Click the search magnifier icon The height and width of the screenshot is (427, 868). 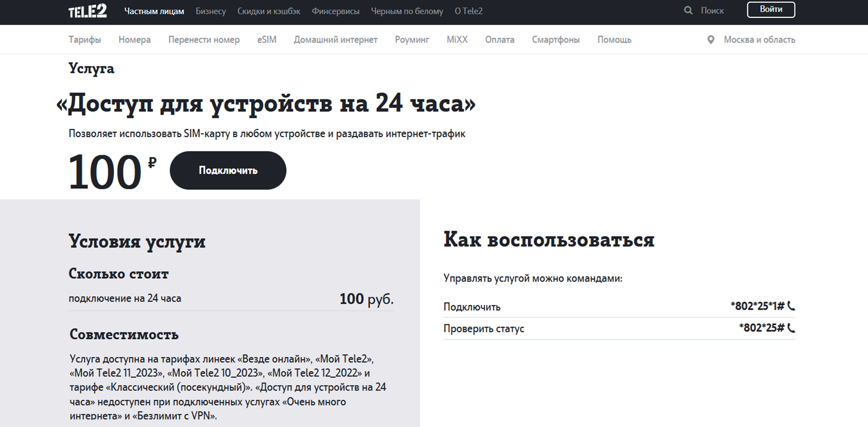pyautogui.click(x=688, y=10)
